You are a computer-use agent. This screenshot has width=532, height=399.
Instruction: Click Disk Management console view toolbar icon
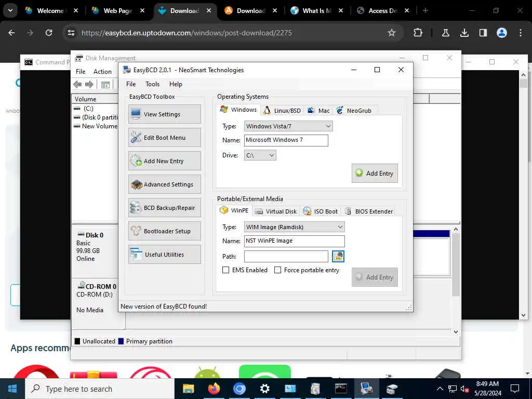click(105, 85)
